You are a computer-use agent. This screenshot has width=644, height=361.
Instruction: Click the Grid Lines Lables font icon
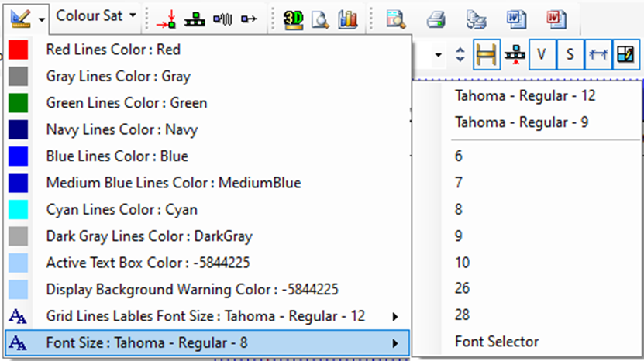tap(18, 316)
